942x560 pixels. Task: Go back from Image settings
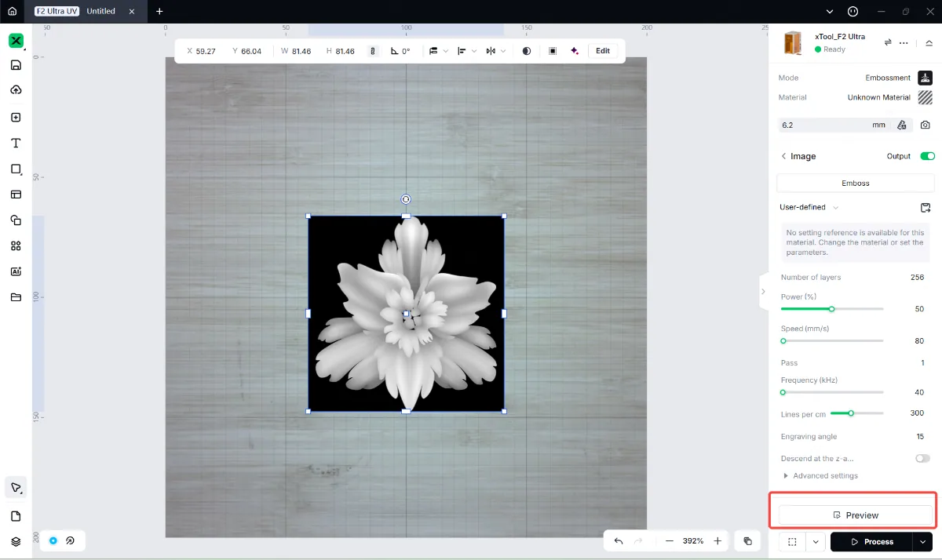click(x=783, y=156)
